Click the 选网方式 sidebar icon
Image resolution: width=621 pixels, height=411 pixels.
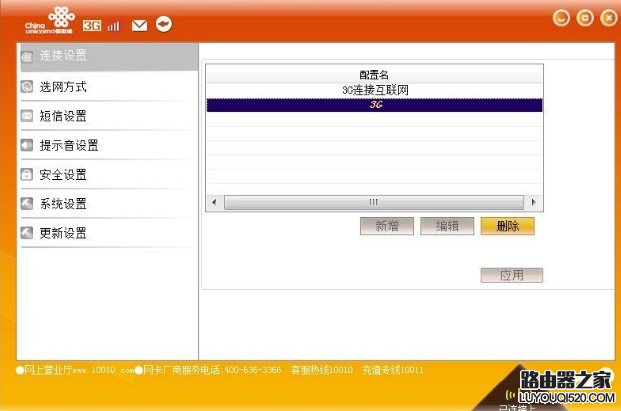tap(27, 86)
